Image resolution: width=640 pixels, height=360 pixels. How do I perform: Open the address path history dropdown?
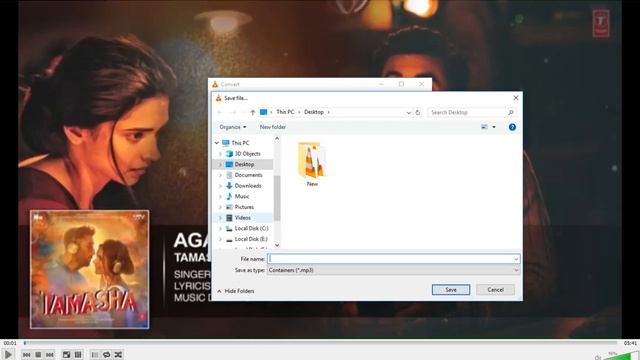pyautogui.click(x=409, y=113)
